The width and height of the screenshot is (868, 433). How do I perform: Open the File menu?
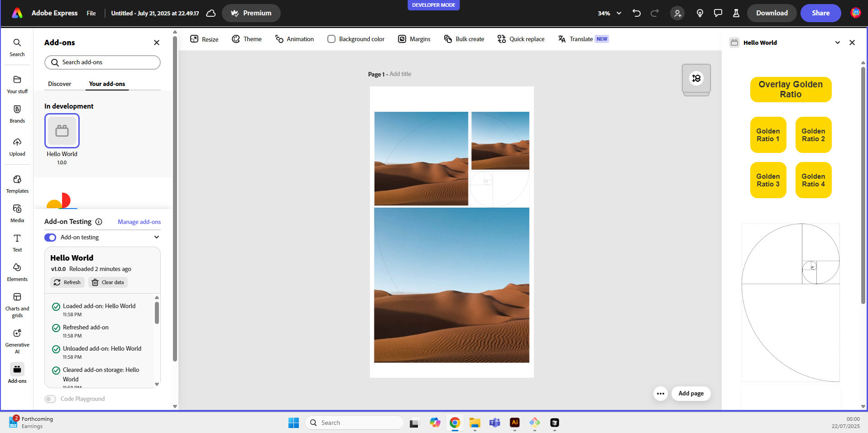(x=91, y=13)
